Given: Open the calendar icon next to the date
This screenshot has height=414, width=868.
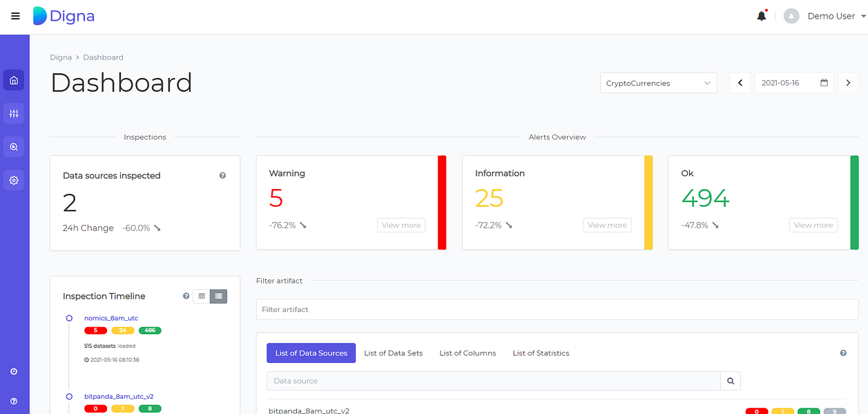Looking at the screenshot, I should point(824,82).
